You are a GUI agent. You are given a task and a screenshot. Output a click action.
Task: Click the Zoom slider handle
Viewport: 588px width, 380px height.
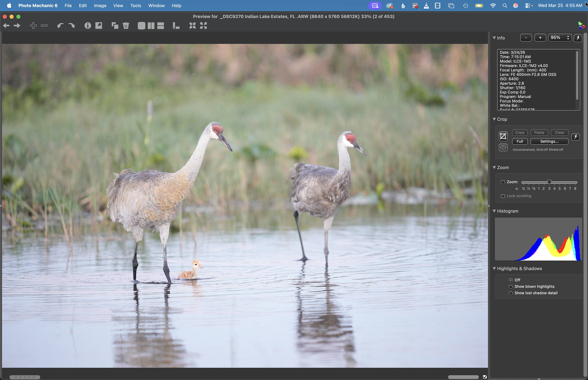point(549,182)
